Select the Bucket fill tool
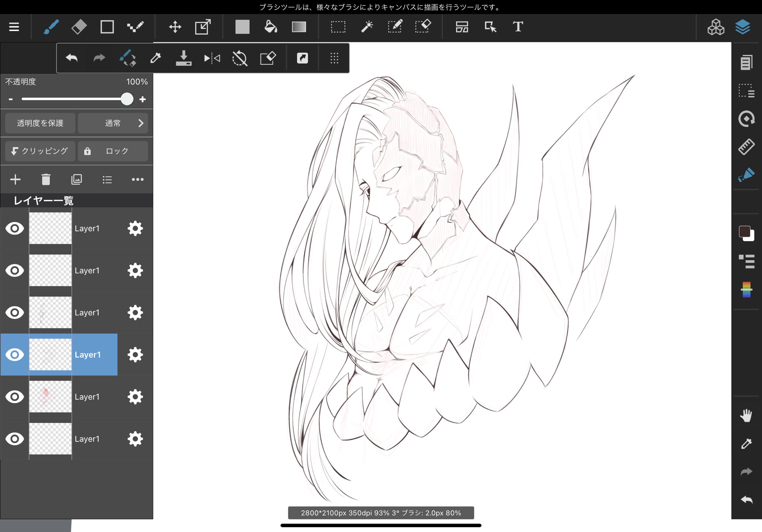The height and width of the screenshot is (532, 762). 270,27
